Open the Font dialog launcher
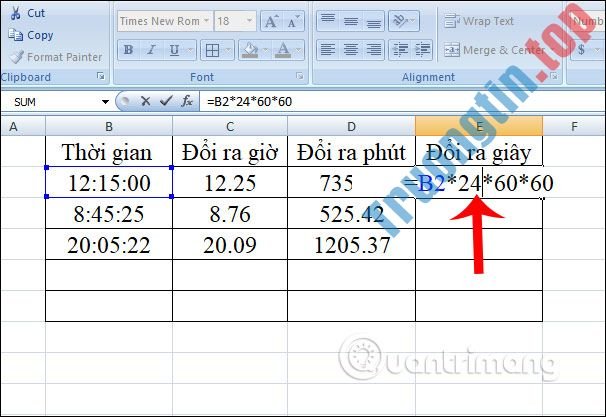Screen dimensions: 606x417 tap(300, 76)
